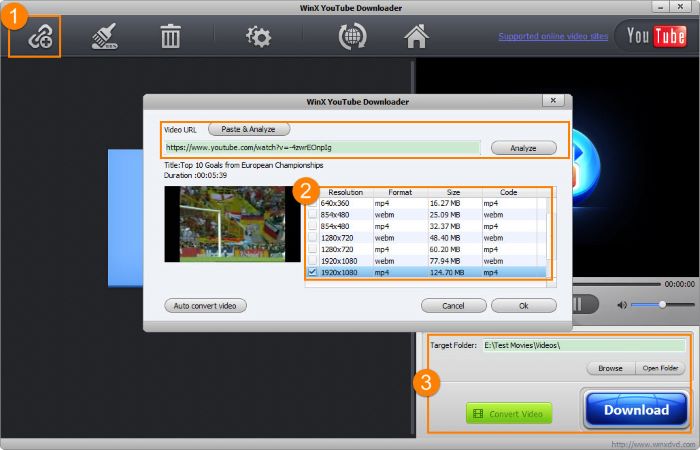
Task: Check the 1280x720 webm 48.40 MB checkbox
Action: click(x=312, y=238)
